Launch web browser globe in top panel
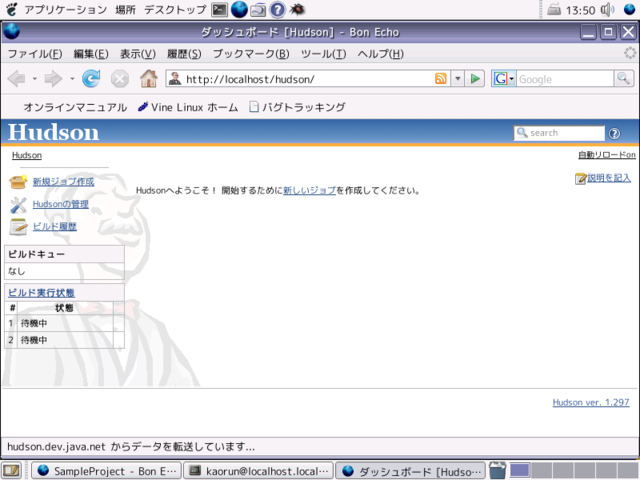This screenshot has width=640, height=480. coord(239,9)
